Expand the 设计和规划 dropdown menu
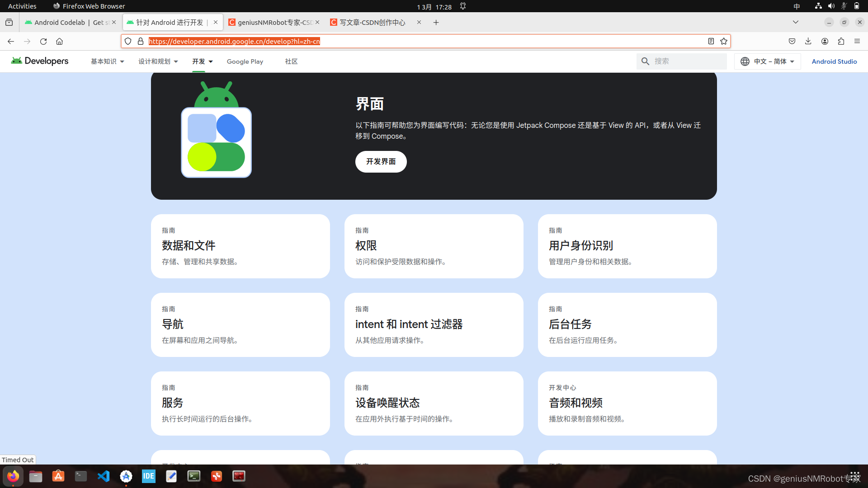 pos(158,61)
